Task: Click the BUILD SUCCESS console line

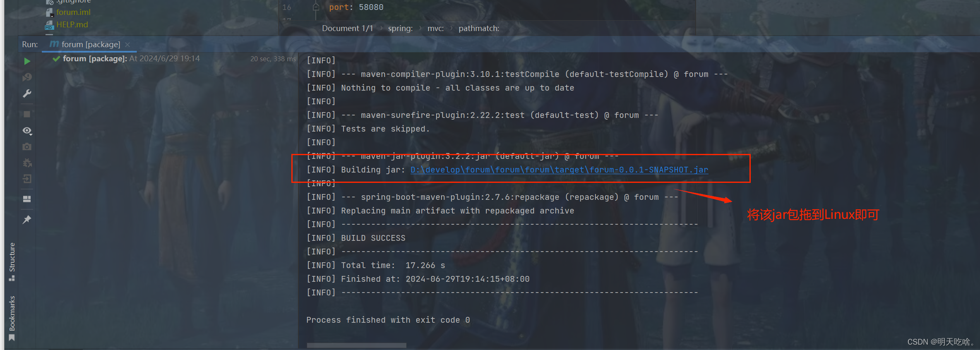Action: pyautogui.click(x=356, y=238)
